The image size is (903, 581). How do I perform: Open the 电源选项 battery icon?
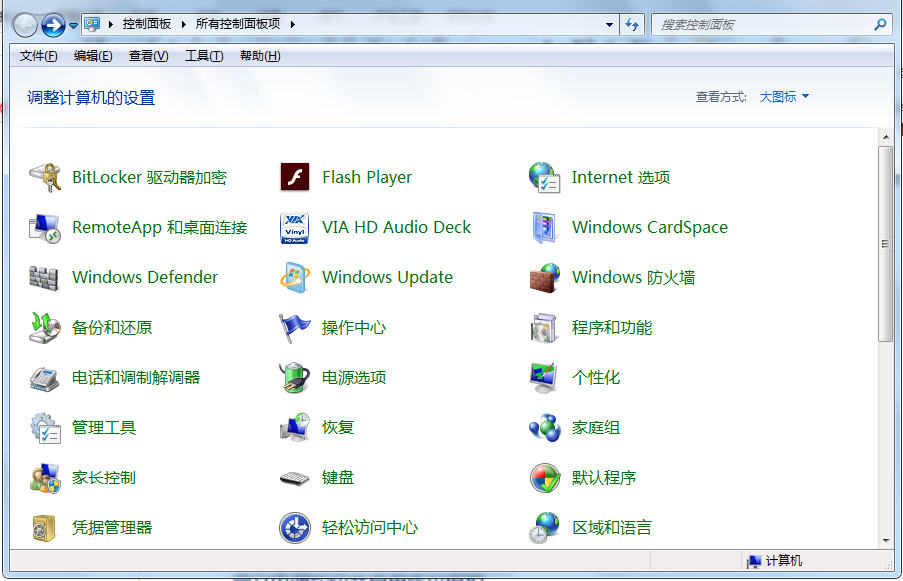295,378
